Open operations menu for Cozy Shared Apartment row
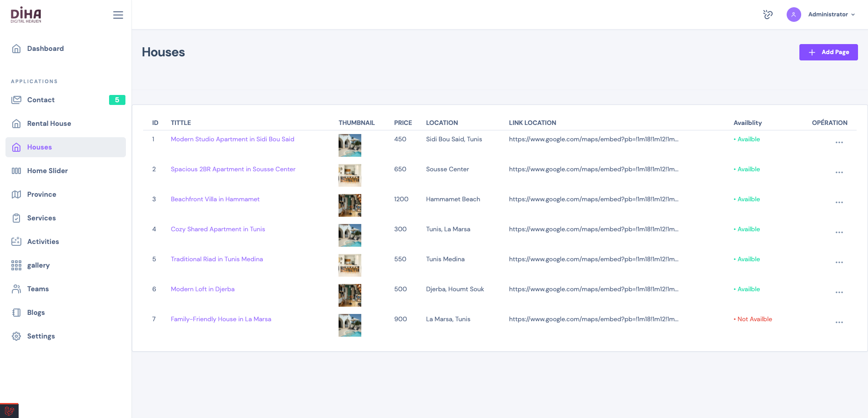868x418 pixels. (839, 233)
